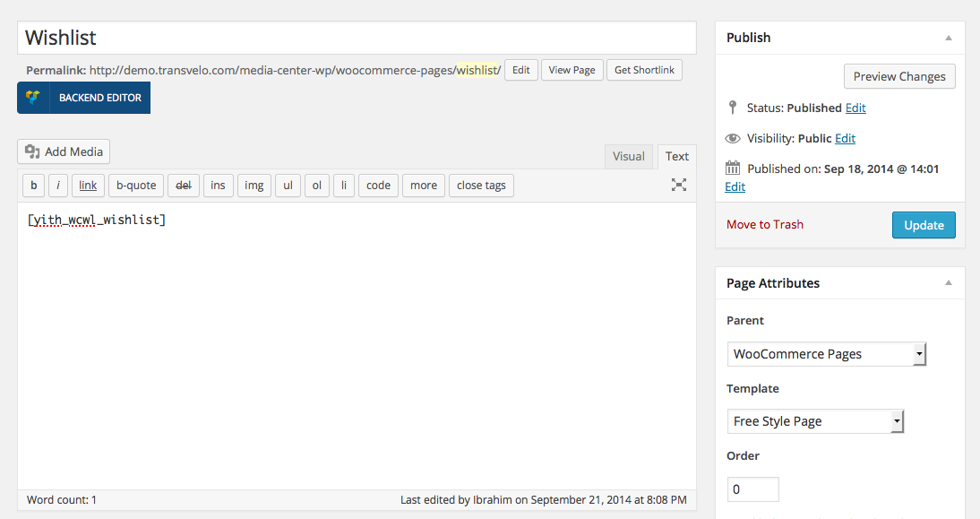
Task: Open the Template dropdown
Action: point(816,421)
